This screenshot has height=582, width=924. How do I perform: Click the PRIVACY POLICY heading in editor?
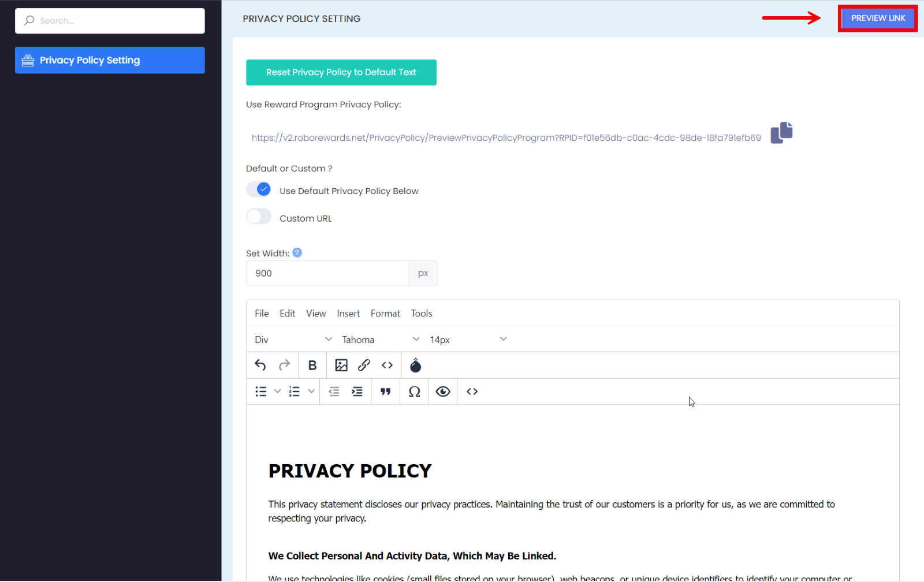[350, 471]
